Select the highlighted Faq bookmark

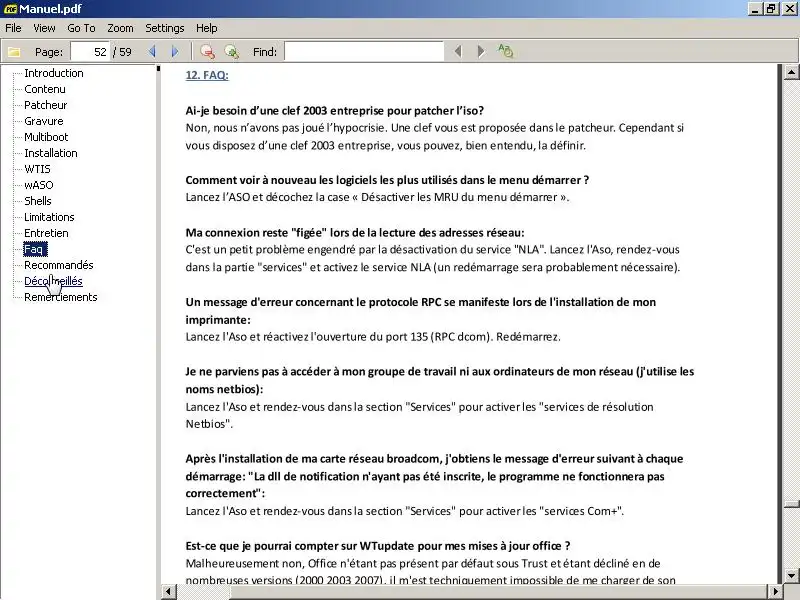point(35,249)
